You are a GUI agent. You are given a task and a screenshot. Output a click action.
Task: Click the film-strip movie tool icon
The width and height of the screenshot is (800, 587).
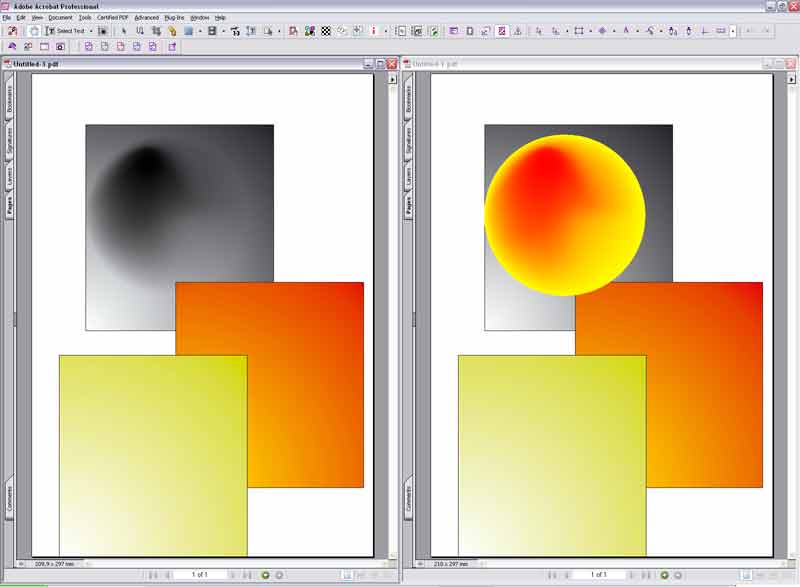pyautogui.click(x=212, y=31)
